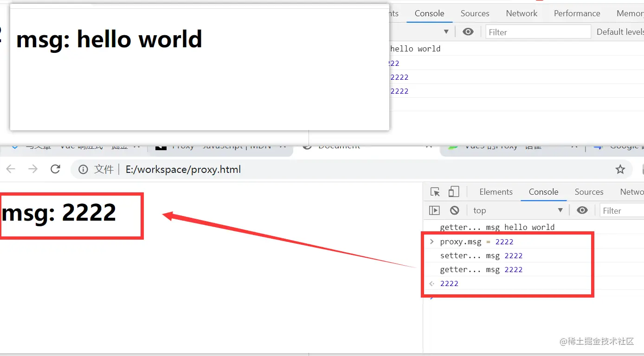Click the 'hello world' line in upper console
This screenshot has width=644, height=356.
[415, 49]
